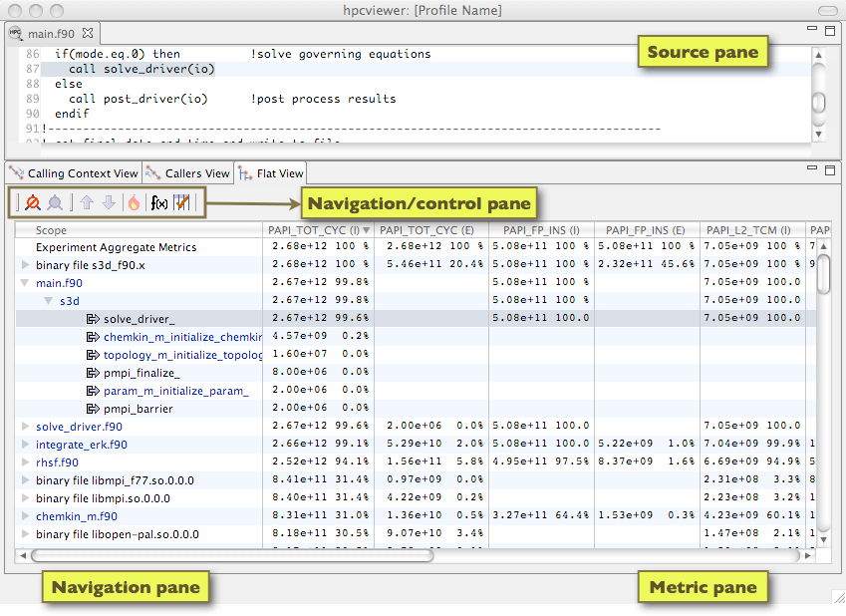Viewport: 846px width, 616px height.
Task: Select the main.f90 source tab
Action: pyautogui.click(x=51, y=34)
